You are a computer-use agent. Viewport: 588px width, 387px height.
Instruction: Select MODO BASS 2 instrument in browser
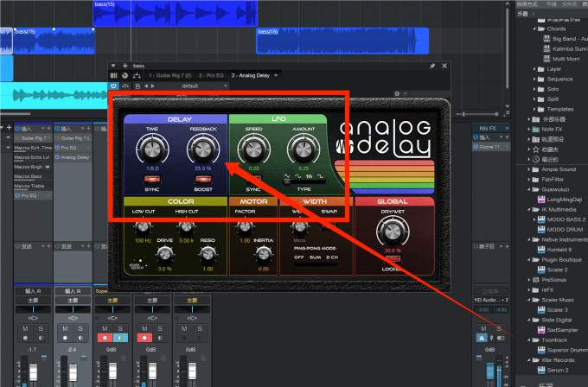click(x=561, y=219)
